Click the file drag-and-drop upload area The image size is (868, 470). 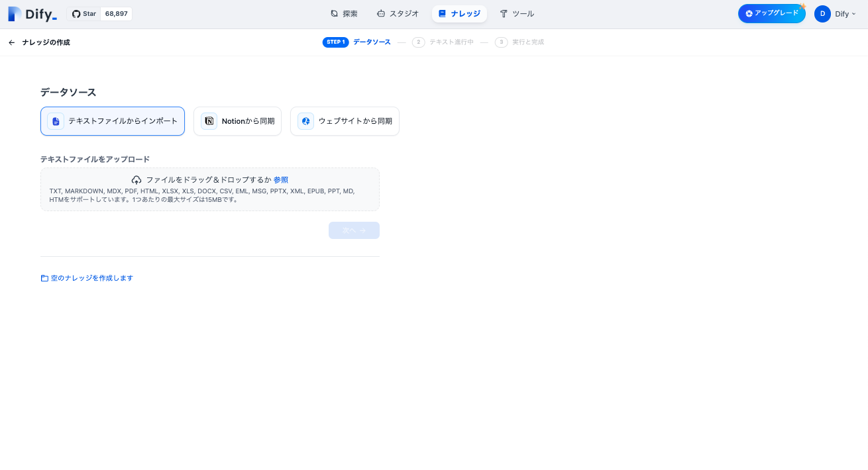point(209,195)
